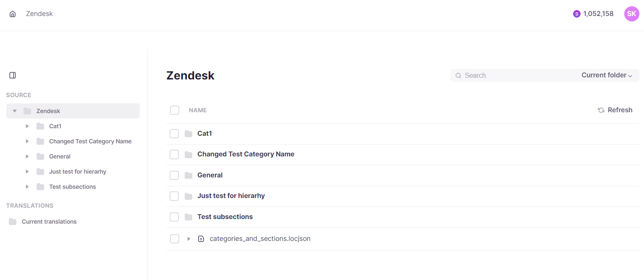Click the NAME column header
The width and height of the screenshot is (644, 280).
point(198,110)
